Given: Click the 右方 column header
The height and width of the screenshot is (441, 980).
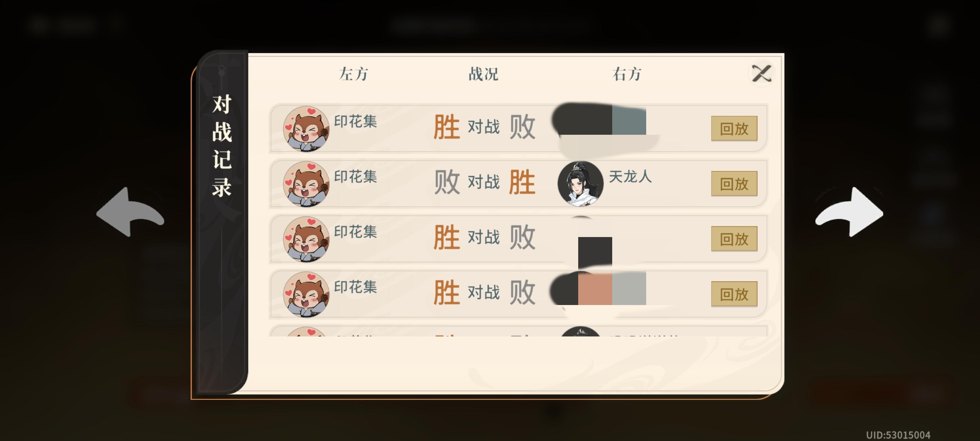Looking at the screenshot, I should pos(627,74).
